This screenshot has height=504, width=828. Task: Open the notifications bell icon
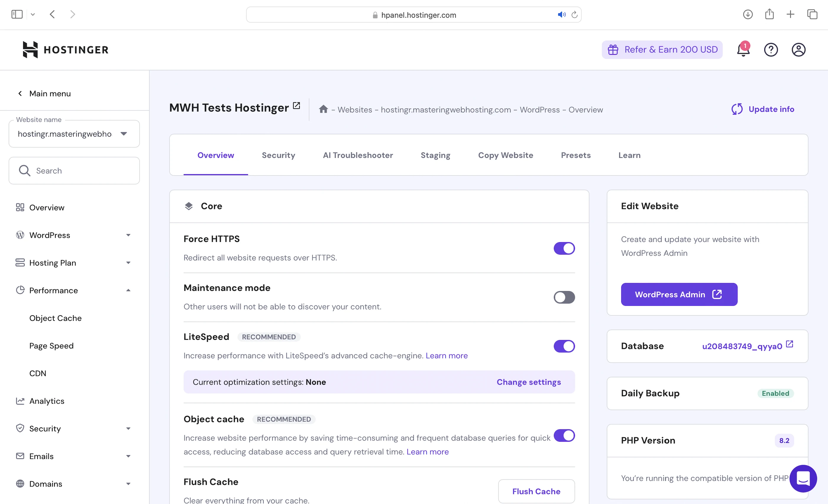coord(743,50)
